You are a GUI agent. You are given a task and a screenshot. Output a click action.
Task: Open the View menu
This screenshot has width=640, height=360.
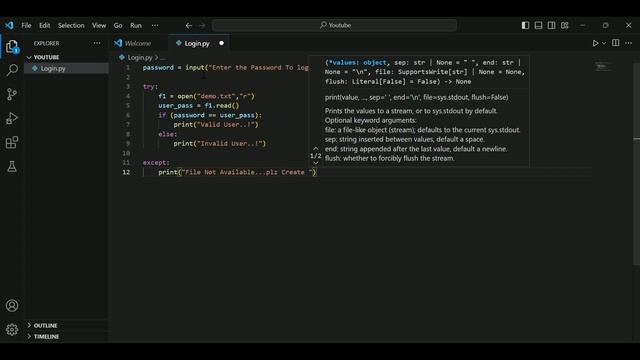click(x=99, y=25)
